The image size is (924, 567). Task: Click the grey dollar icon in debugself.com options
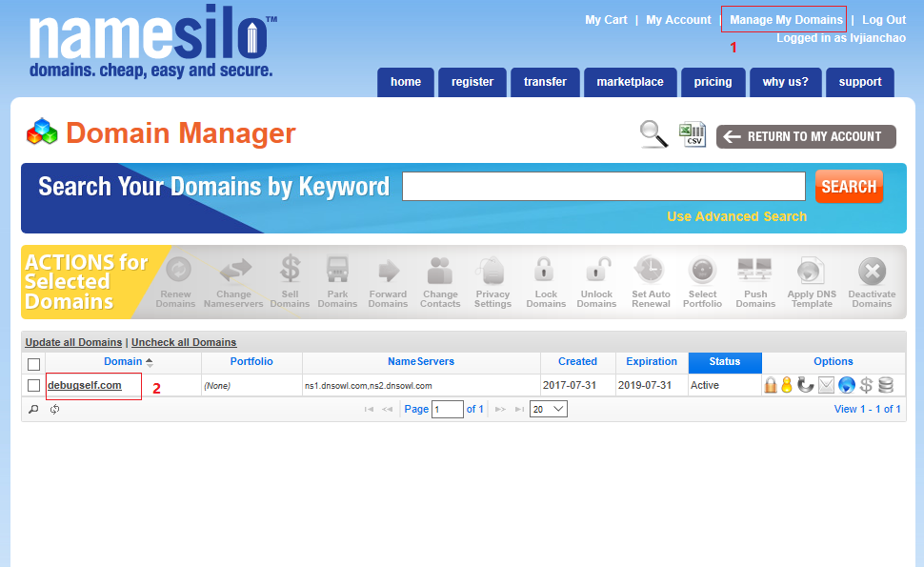tap(866, 385)
